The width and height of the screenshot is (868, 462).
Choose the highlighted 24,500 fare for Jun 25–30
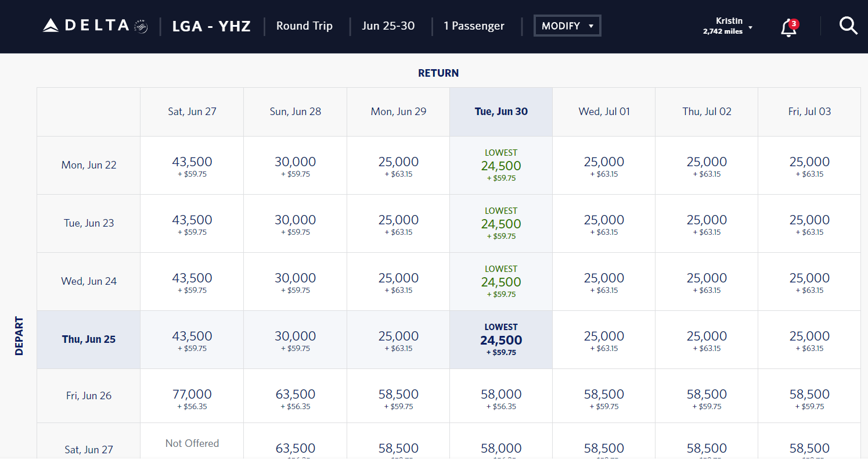click(501, 340)
